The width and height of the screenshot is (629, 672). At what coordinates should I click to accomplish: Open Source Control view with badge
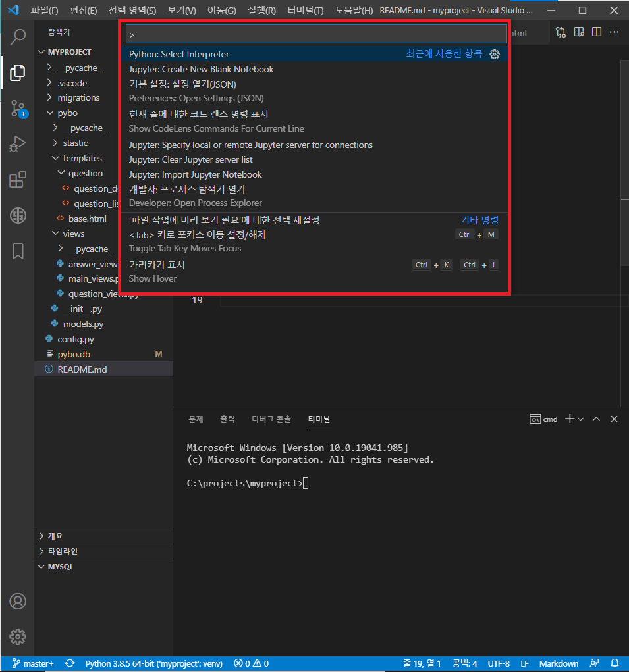18,109
